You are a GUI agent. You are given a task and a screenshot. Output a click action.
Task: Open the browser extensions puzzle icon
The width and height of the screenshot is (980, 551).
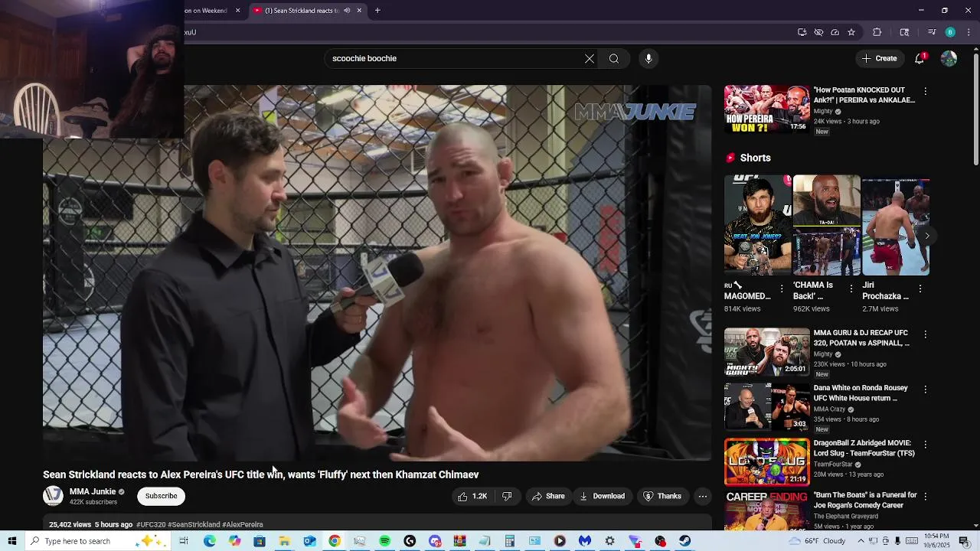(x=877, y=32)
